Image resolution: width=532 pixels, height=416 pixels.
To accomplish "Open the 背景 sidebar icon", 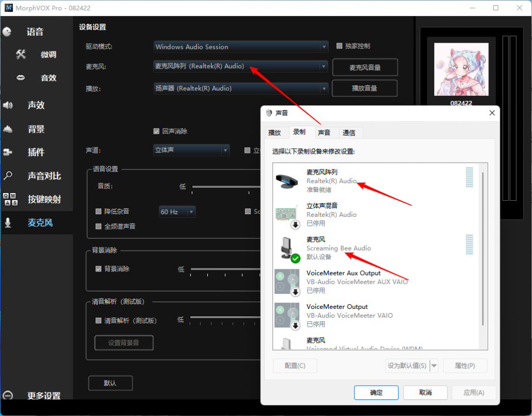I will [8, 129].
